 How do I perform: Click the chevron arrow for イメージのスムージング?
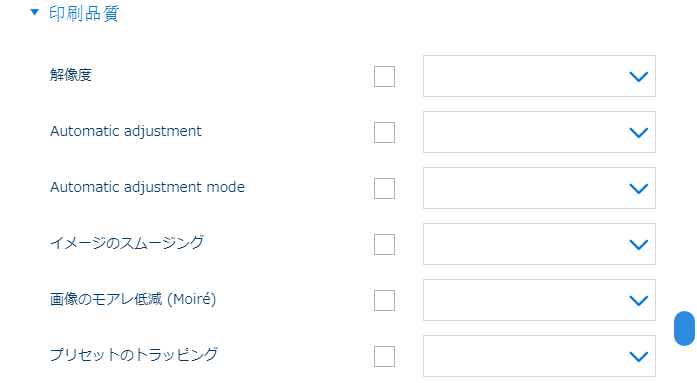click(639, 245)
